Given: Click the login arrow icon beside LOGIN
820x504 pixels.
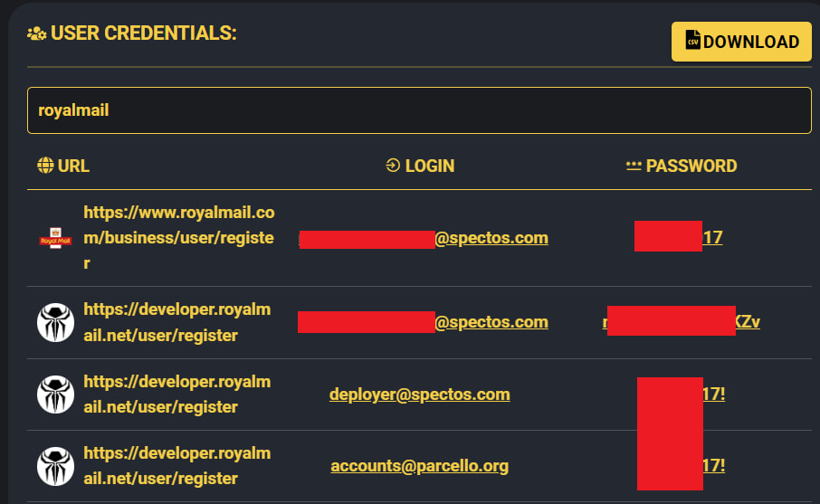Looking at the screenshot, I should (393, 166).
